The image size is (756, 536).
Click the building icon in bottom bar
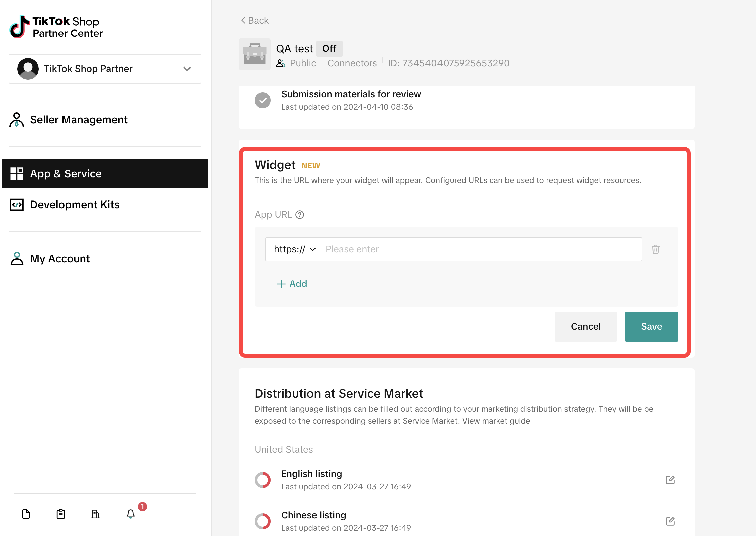point(96,514)
